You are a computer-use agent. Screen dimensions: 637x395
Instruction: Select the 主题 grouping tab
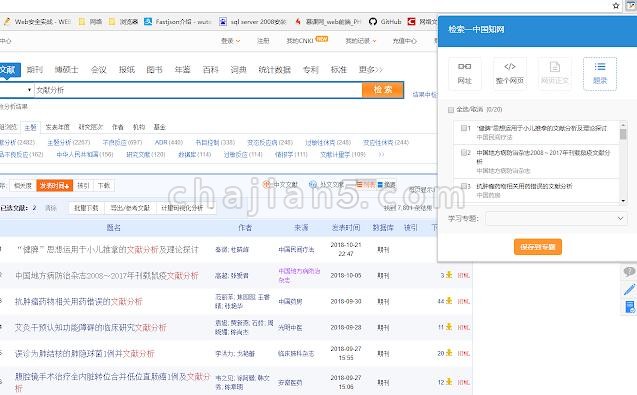pyautogui.click(x=30, y=128)
